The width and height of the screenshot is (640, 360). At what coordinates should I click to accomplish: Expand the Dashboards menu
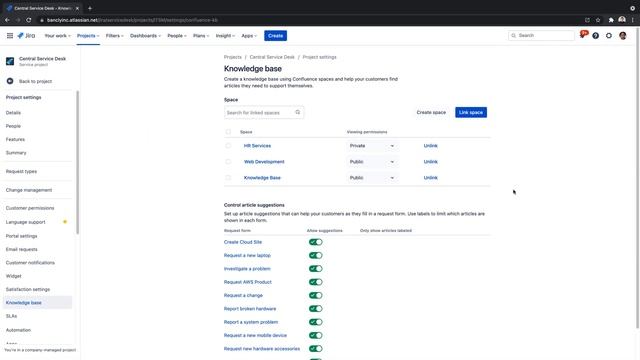(145, 36)
